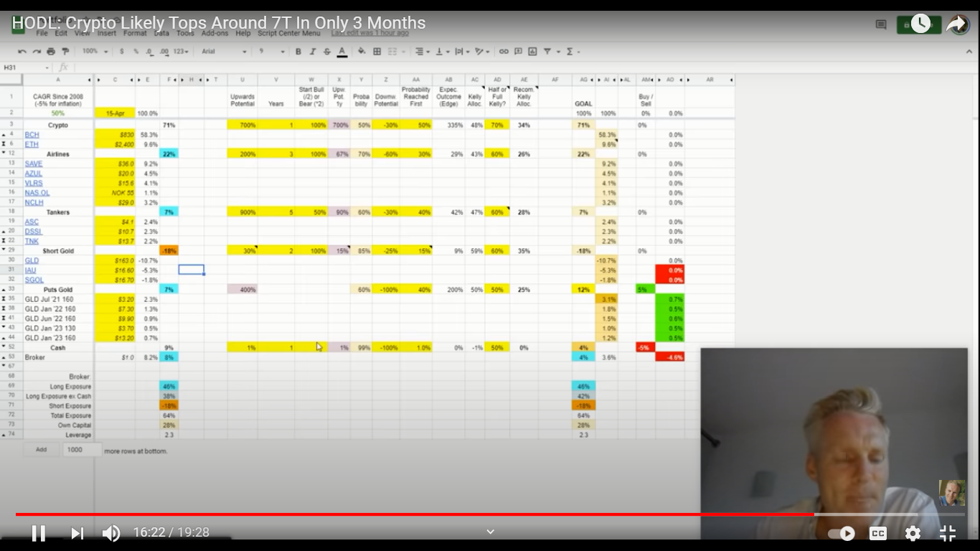
Task: Open the Help menu
Action: click(x=243, y=33)
